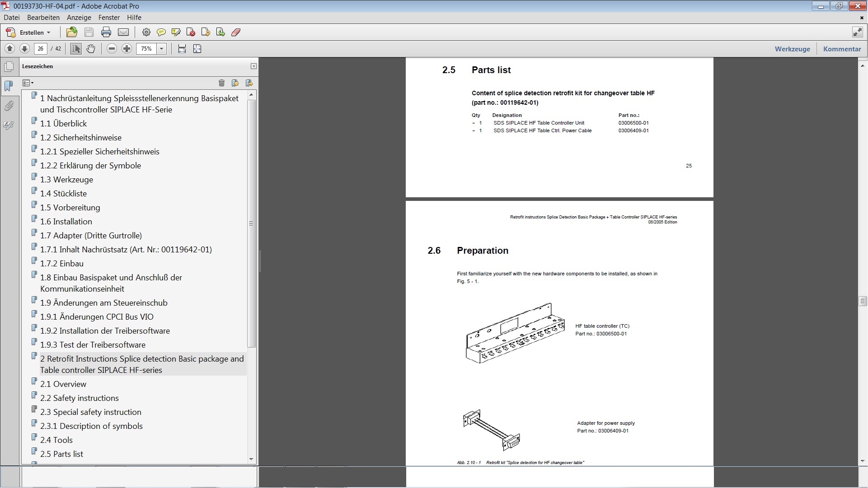Fit one full page icon
Viewport: 868px width, 488px height.
(x=197, y=49)
